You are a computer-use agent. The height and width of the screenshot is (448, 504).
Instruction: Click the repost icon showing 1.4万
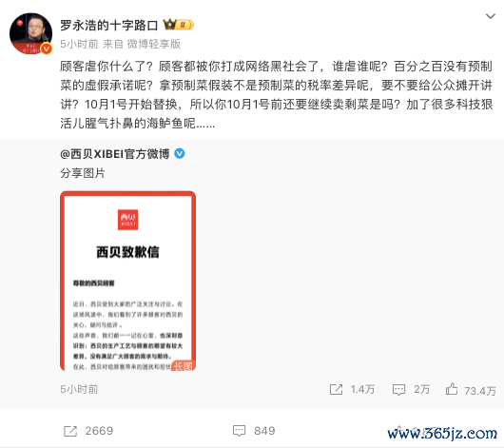point(336,389)
